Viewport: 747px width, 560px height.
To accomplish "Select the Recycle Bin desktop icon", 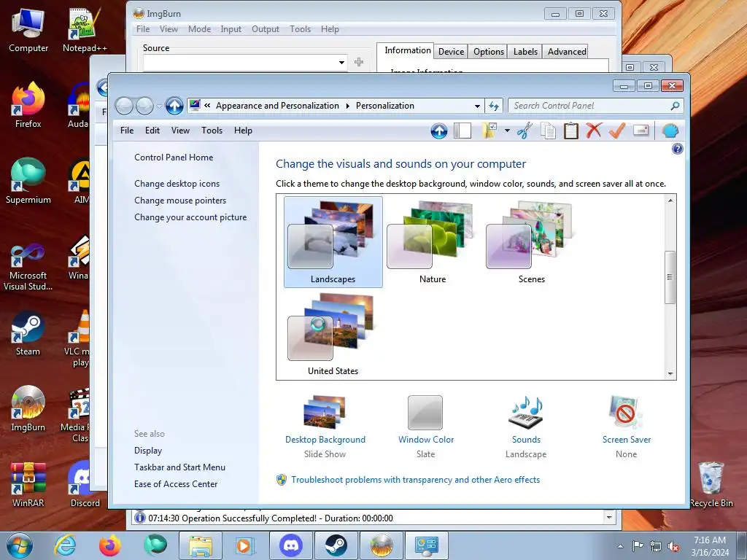I will click(711, 485).
